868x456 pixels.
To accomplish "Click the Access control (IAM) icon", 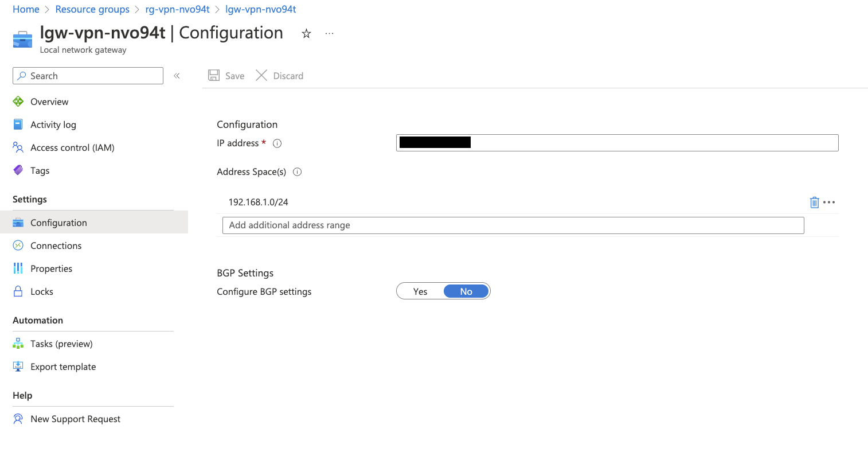I will (x=18, y=147).
